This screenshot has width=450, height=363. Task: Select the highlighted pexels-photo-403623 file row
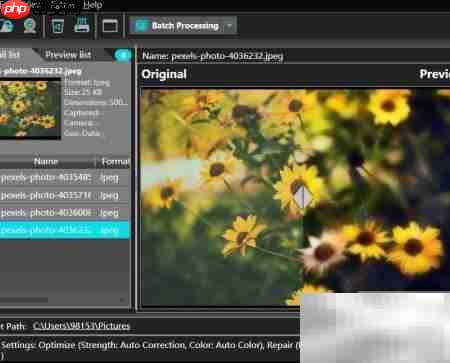[x=64, y=230]
